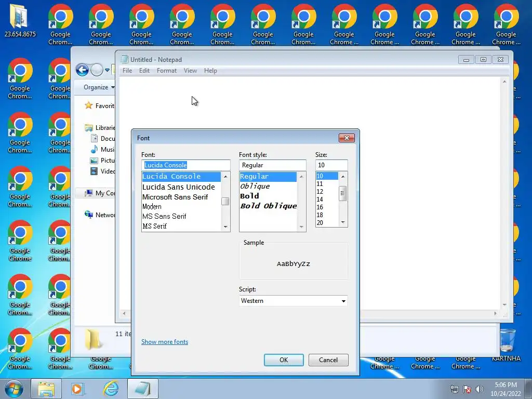Image resolution: width=532 pixels, height=399 pixels.
Task: Open Notepad's Edit menu
Action: click(144, 71)
